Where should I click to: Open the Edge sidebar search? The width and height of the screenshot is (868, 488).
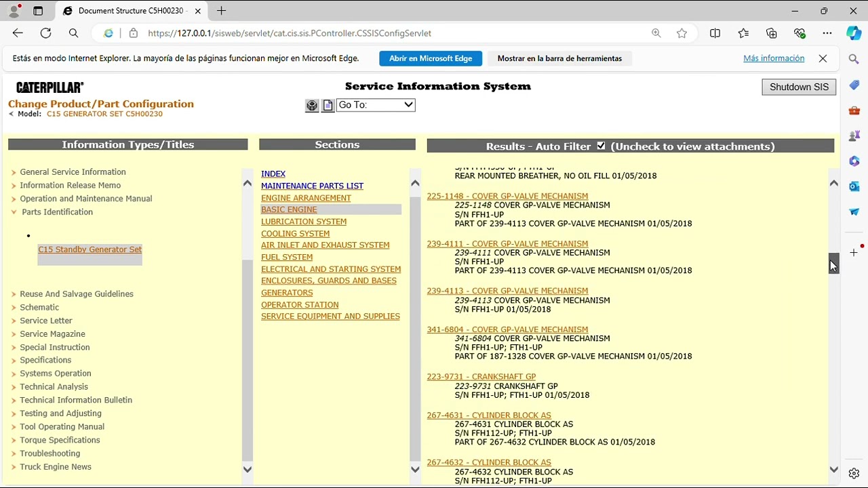point(854,60)
